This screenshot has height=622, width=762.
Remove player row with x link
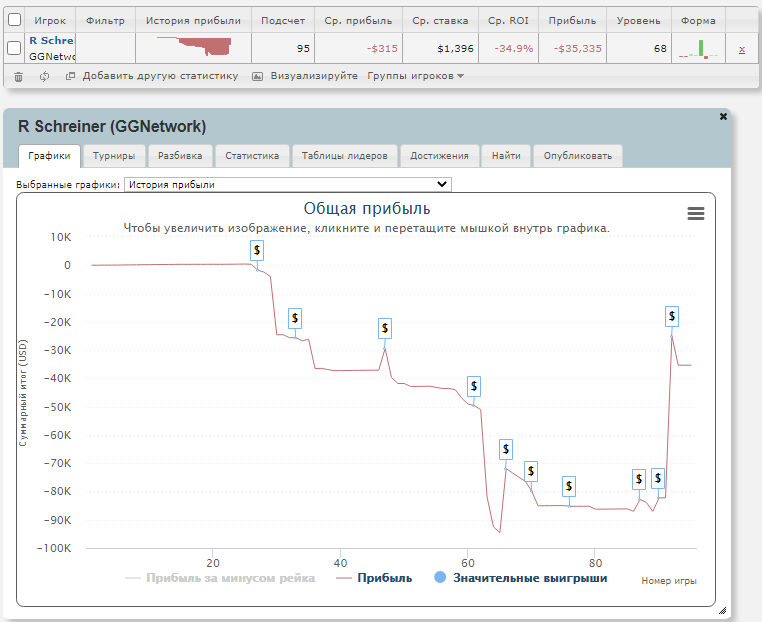pyautogui.click(x=741, y=49)
